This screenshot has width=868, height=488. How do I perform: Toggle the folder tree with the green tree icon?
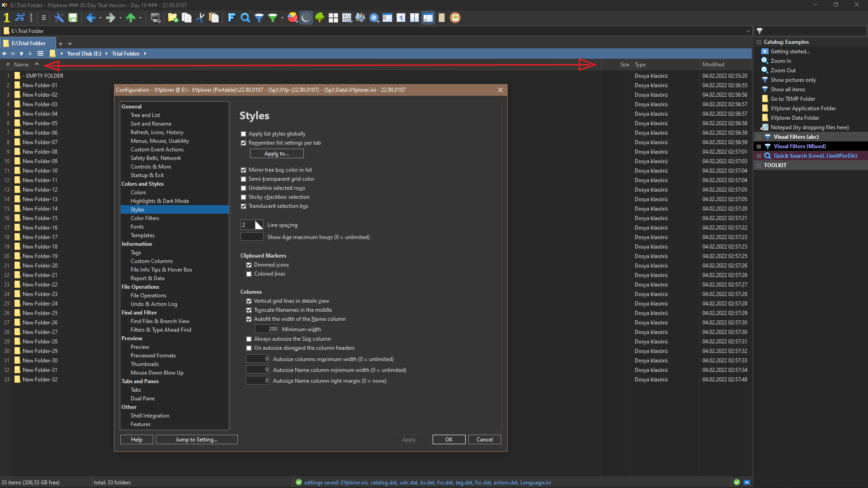click(x=320, y=18)
